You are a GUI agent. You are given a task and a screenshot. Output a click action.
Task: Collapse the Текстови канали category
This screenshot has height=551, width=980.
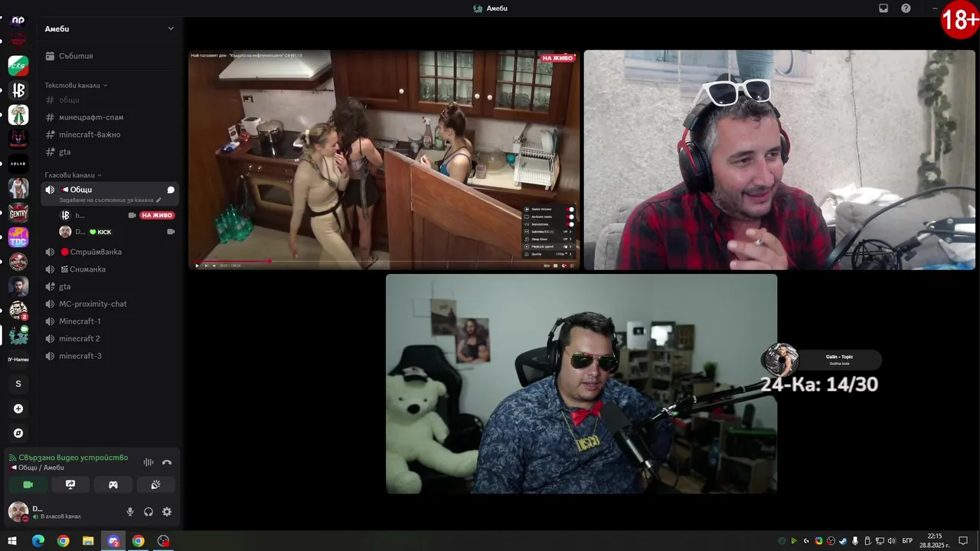click(x=76, y=85)
